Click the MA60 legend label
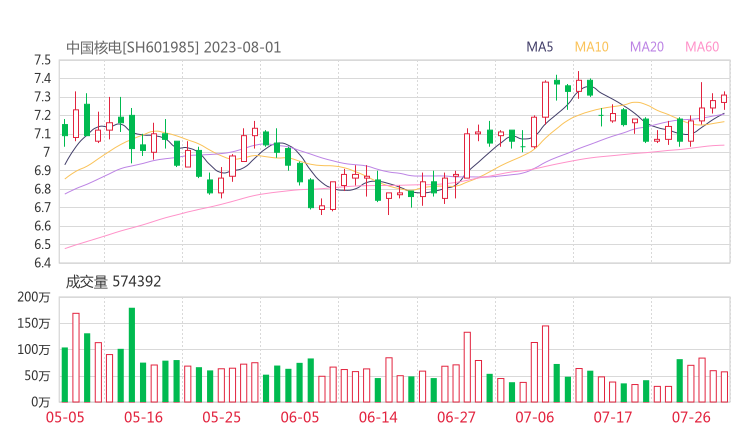This screenshot has width=740, height=440. coord(702,47)
